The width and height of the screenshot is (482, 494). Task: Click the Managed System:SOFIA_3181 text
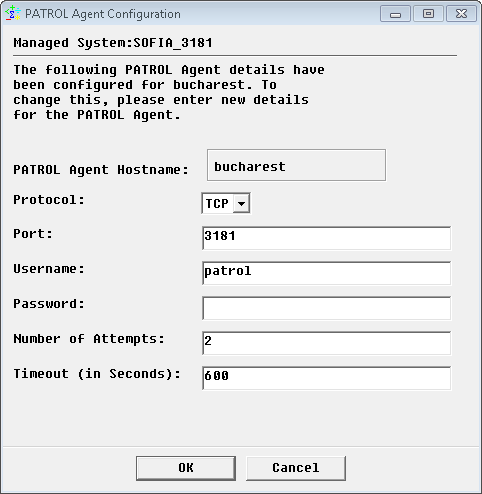(x=113, y=43)
